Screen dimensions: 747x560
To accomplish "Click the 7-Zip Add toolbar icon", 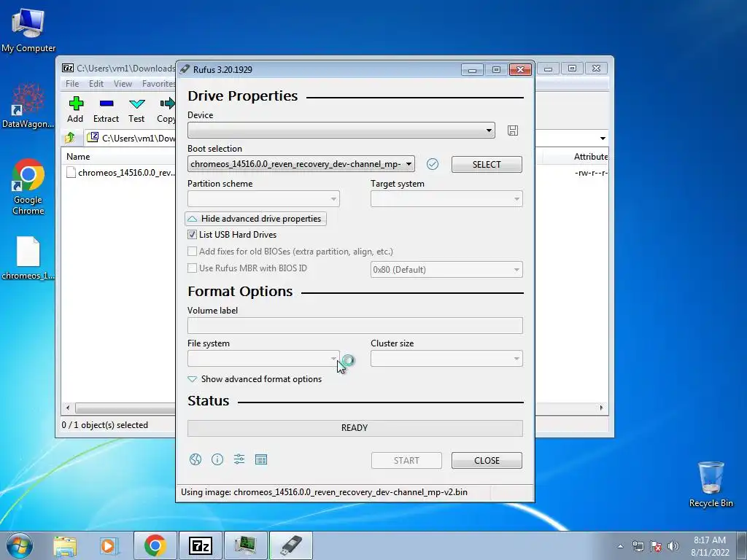I will (75, 110).
